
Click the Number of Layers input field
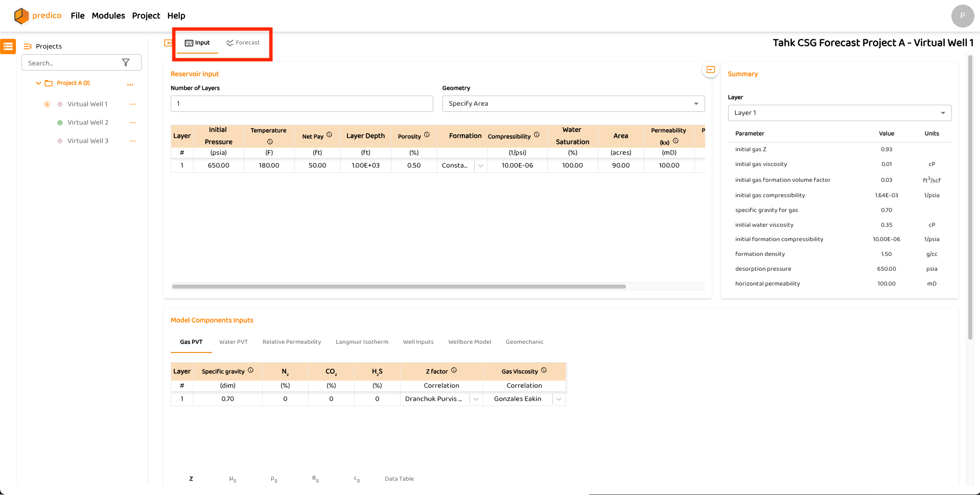coord(301,104)
